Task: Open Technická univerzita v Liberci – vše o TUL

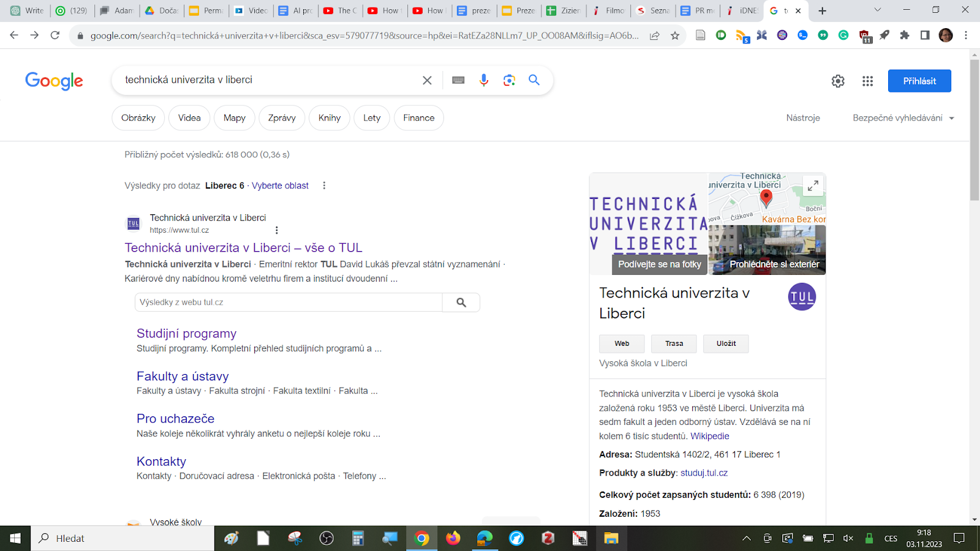Action: 244,248
